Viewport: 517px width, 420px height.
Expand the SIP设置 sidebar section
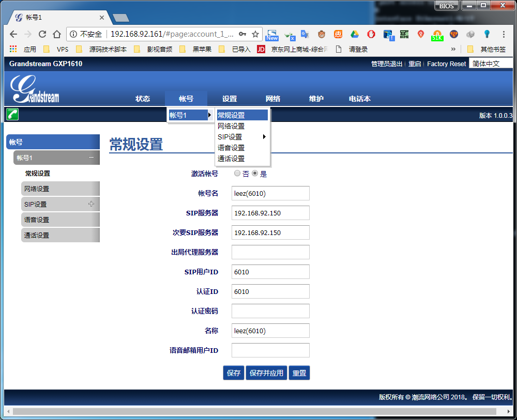(91, 204)
